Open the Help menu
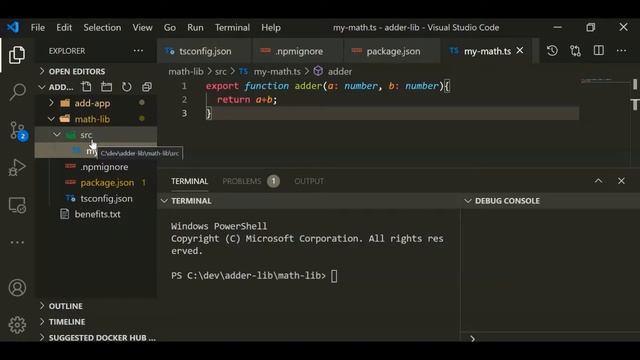Screen dimensions: 640x360 271,27
